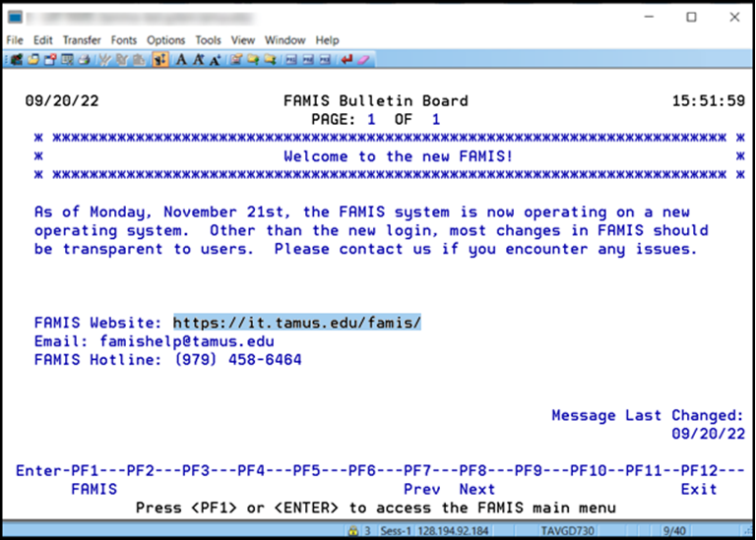756x540 pixels.
Task: Click the TAVGD730 entry in status bar
Action: pos(567,531)
